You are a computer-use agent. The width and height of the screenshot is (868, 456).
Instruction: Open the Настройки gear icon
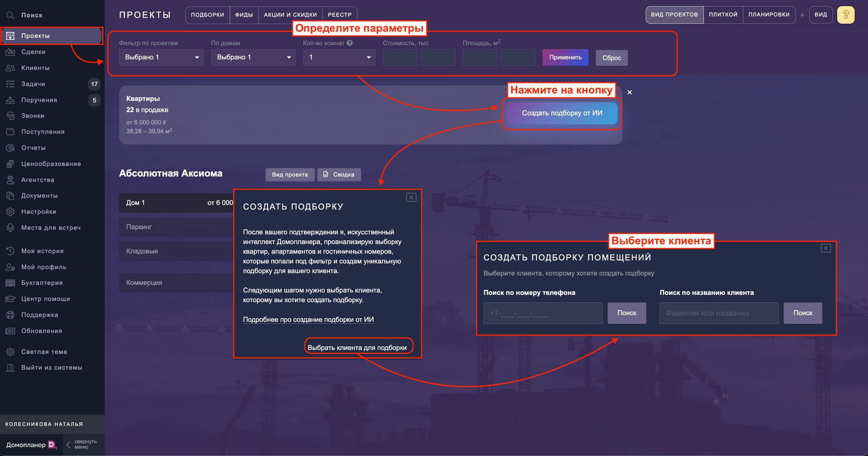coord(10,212)
